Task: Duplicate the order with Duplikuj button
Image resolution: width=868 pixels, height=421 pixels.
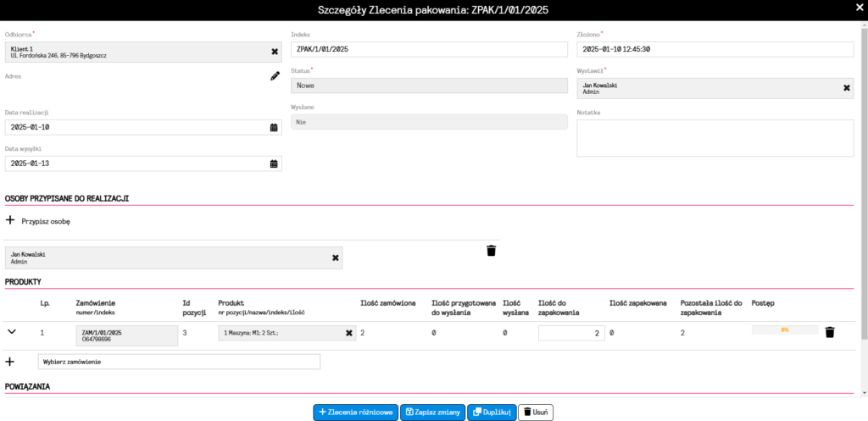Action: 491,412
